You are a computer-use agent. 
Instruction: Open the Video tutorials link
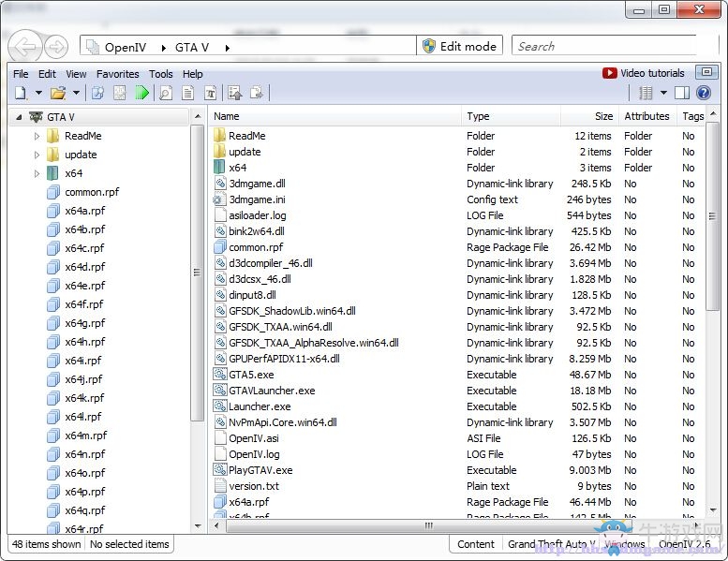coord(644,73)
